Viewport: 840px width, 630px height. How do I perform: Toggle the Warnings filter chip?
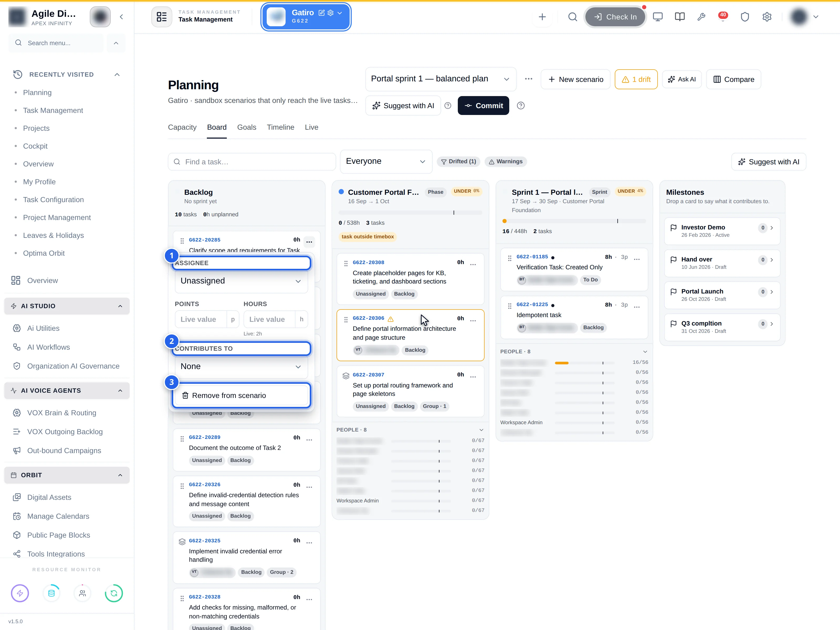point(505,161)
